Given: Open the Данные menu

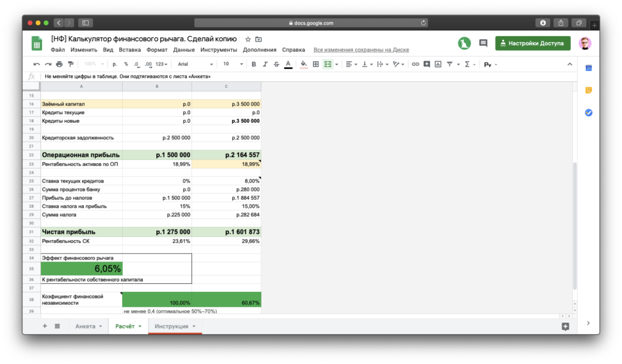Looking at the screenshot, I should click(x=184, y=50).
